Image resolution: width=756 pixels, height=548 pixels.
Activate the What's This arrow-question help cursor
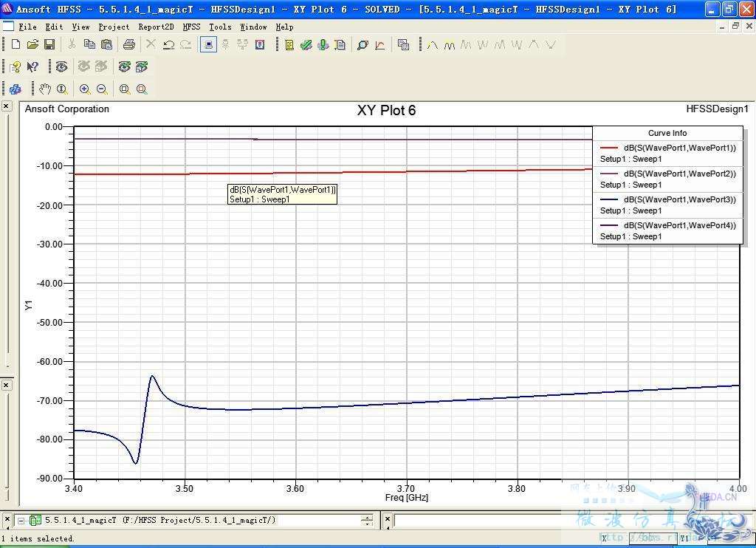point(32,67)
